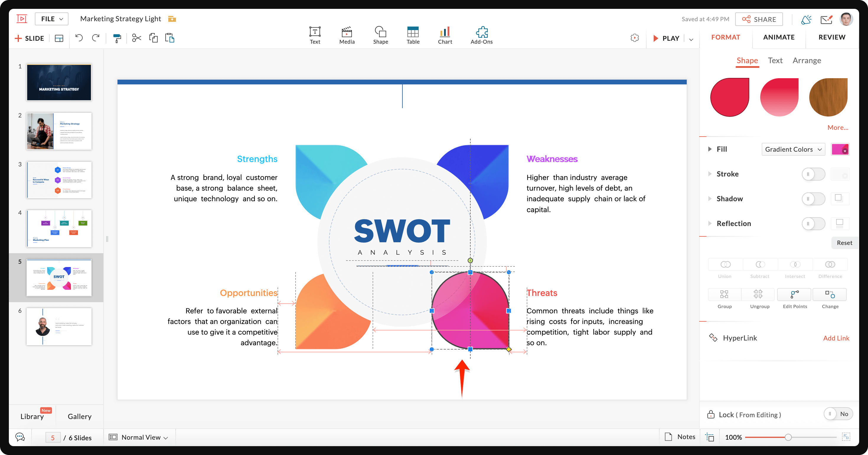Click the Format Painter icon
Viewport: 868px width, 455px height.
point(117,38)
